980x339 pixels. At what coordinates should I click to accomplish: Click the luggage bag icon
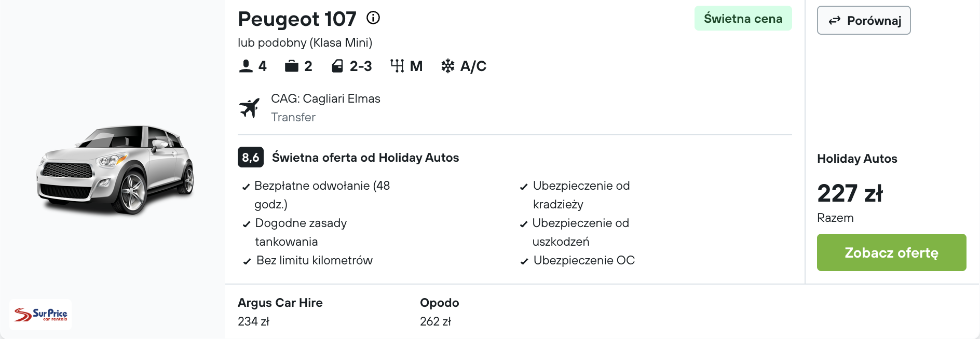292,66
